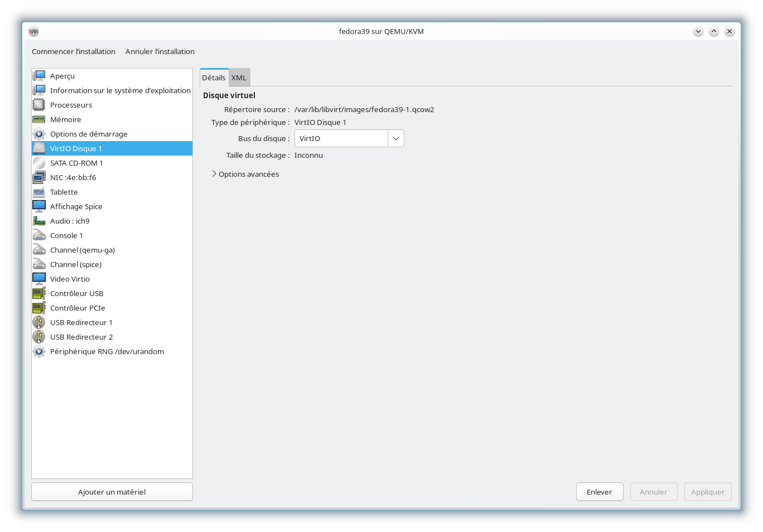This screenshot has height=532, width=763.
Task: Click the NIC network adapter icon
Action: pos(39,177)
